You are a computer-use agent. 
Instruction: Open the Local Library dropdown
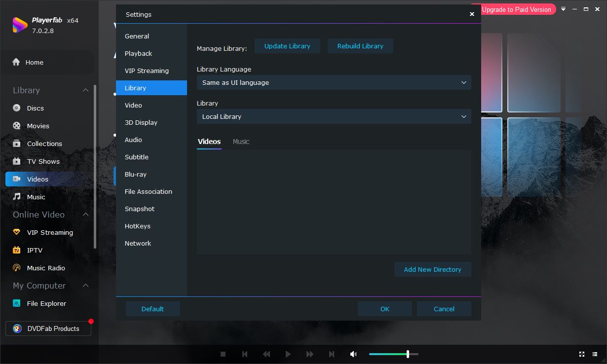334,116
